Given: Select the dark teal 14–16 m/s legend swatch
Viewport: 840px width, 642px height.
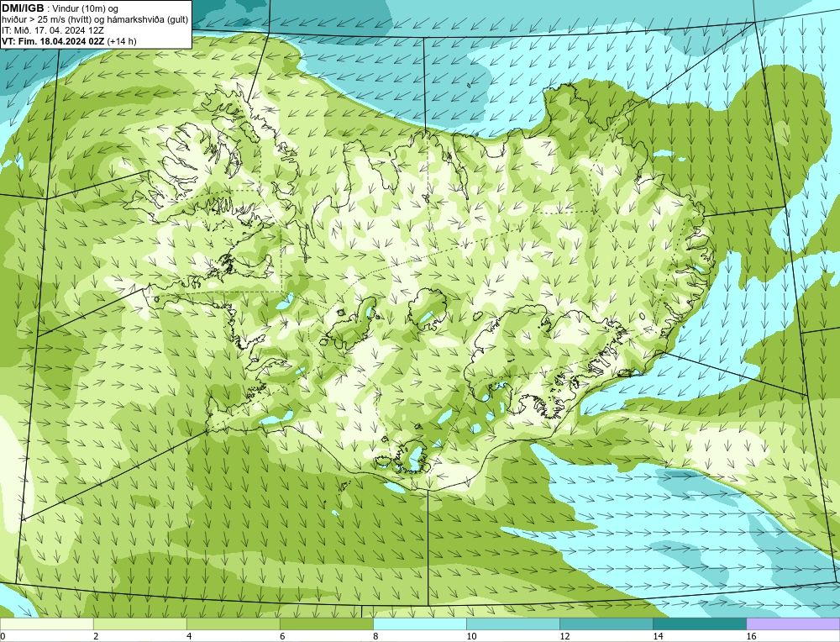Looking at the screenshot, I should [699, 624].
